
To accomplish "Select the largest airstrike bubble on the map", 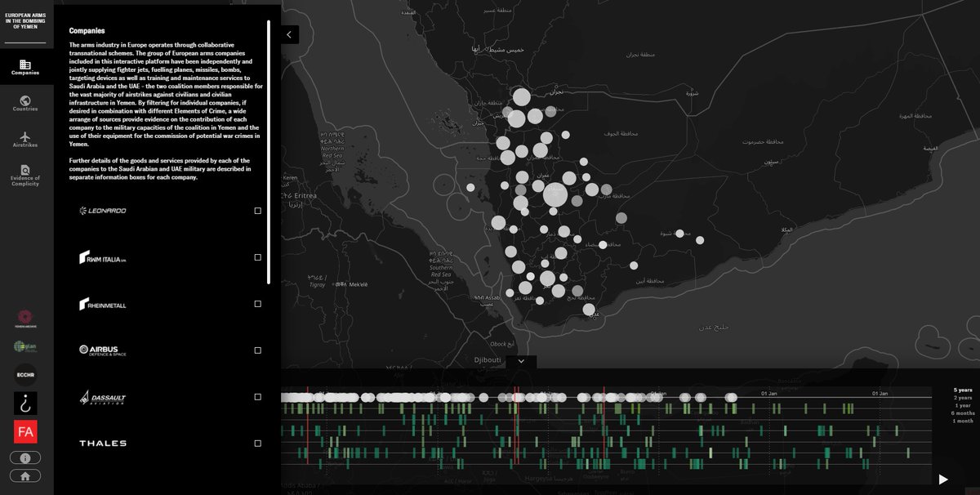I will [x=555, y=194].
